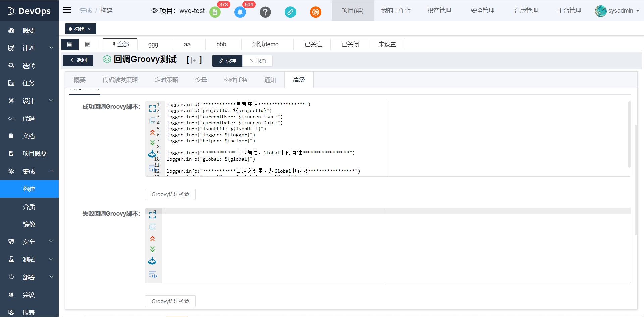This screenshot has width=644, height=317.
Task: Select the 测试demo group tab
Action: [265, 44]
